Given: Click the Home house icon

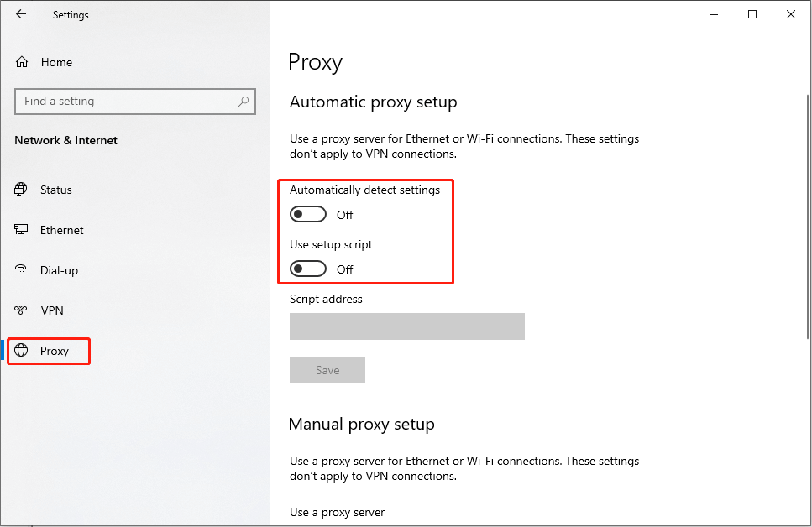Looking at the screenshot, I should 20,61.
